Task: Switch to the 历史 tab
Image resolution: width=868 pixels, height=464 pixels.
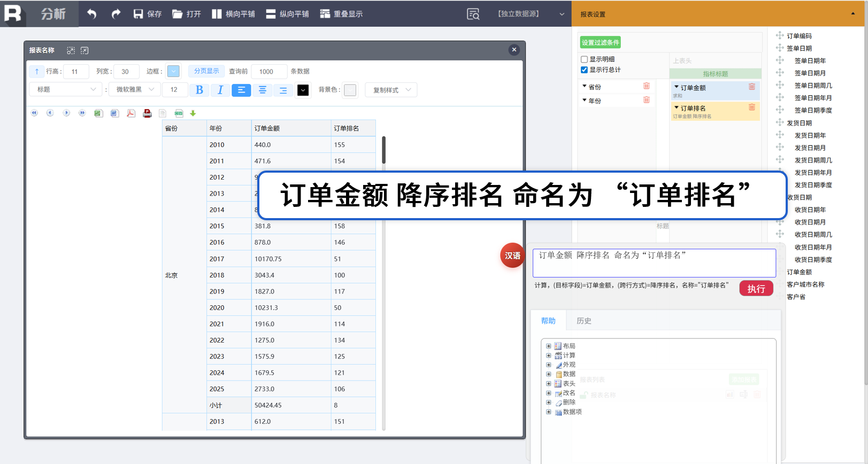Action: tap(583, 321)
